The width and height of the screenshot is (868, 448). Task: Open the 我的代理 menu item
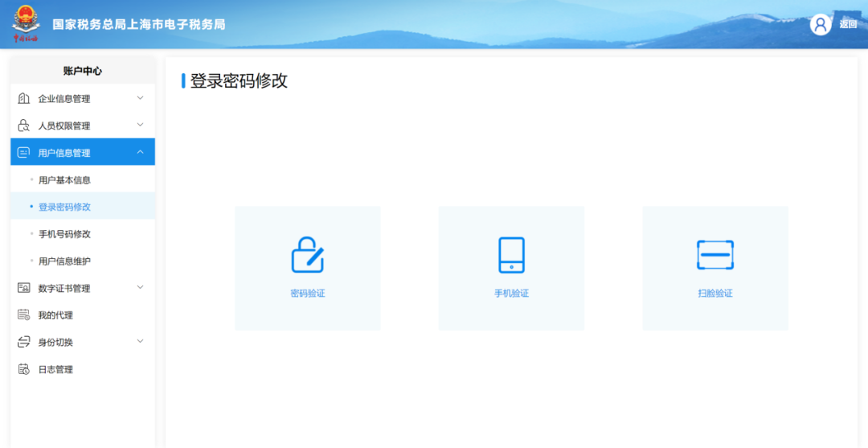83,315
